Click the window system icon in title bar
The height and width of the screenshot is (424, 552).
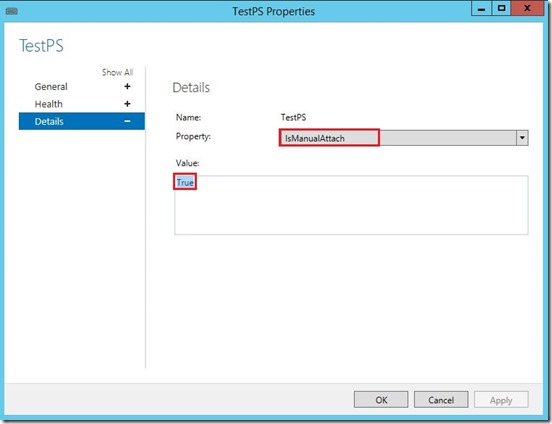point(12,11)
